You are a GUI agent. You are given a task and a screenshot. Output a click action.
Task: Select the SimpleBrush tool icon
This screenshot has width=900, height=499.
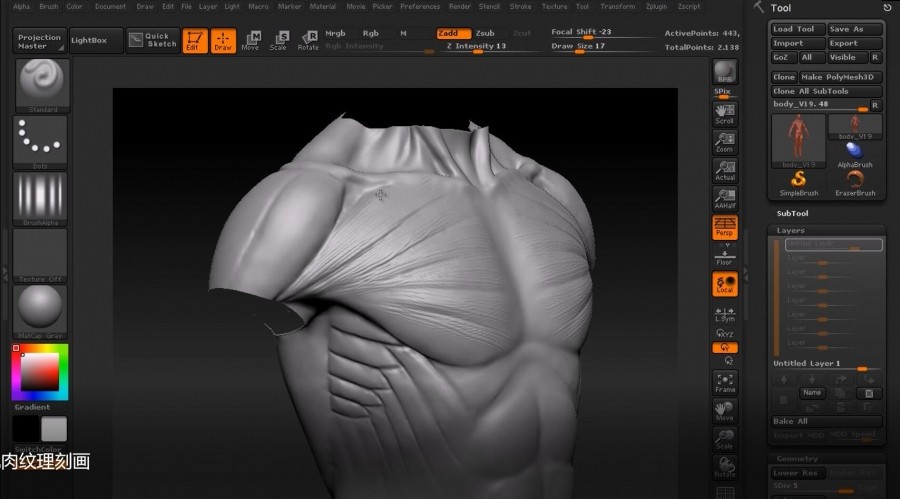[798, 181]
